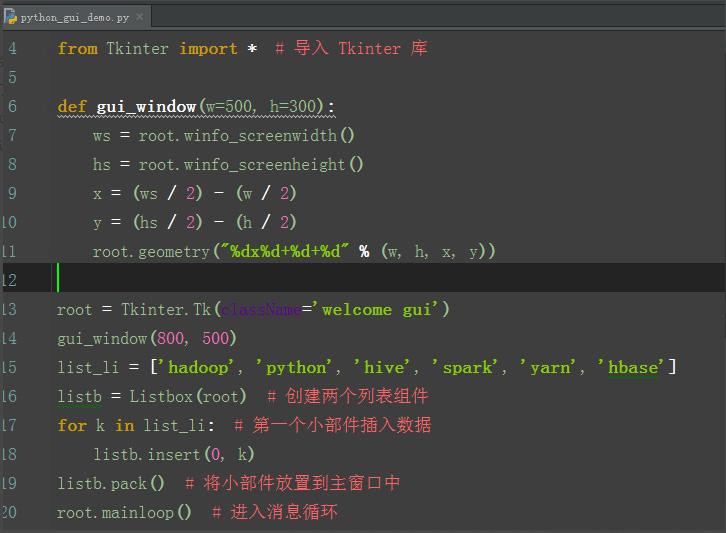Viewport: 726px width, 533px height.
Task: Click winfo_screenwidth() call on line 7
Action: [x=269, y=136]
